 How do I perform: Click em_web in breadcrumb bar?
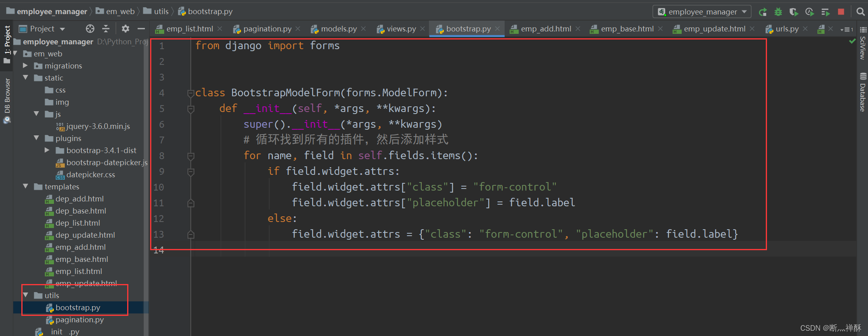[115, 11]
